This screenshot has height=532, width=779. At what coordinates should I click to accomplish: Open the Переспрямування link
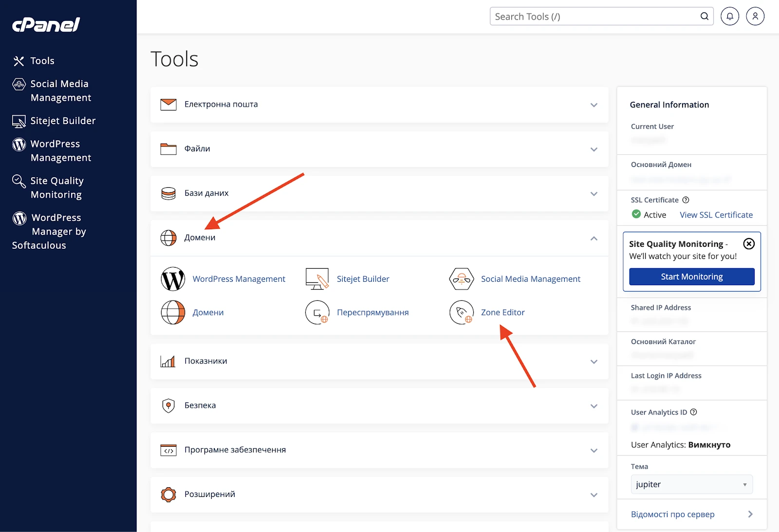click(373, 312)
